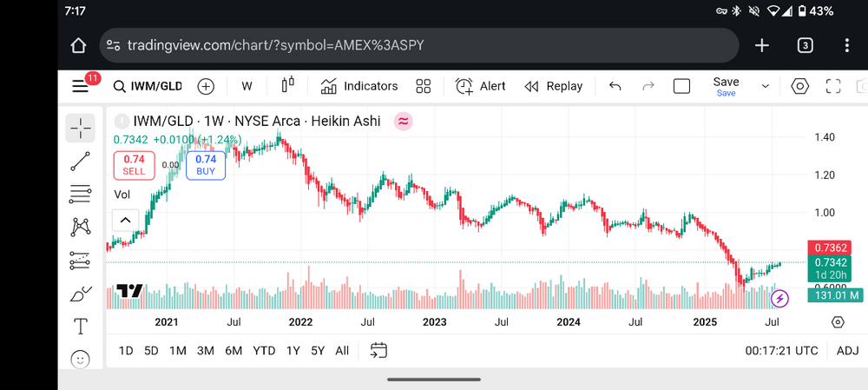This screenshot has height=390, width=868.
Task: Click the red 0.7362 price label
Action: click(x=831, y=248)
